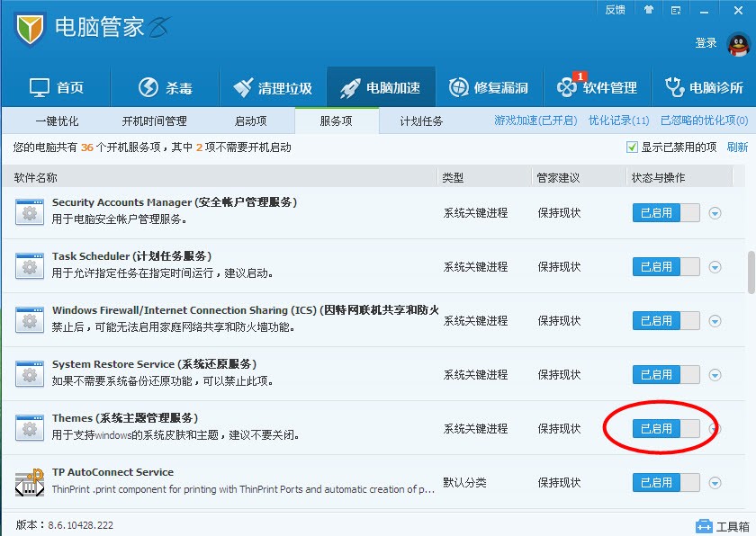Switch to 计划任务 sub-tab
756x536 pixels.
point(421,121)
